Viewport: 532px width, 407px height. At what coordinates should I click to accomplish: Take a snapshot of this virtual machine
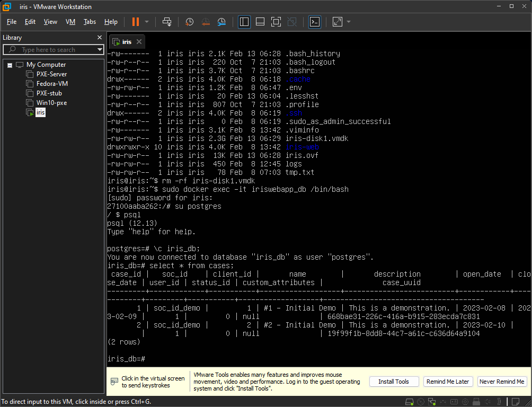click(189, 22)
